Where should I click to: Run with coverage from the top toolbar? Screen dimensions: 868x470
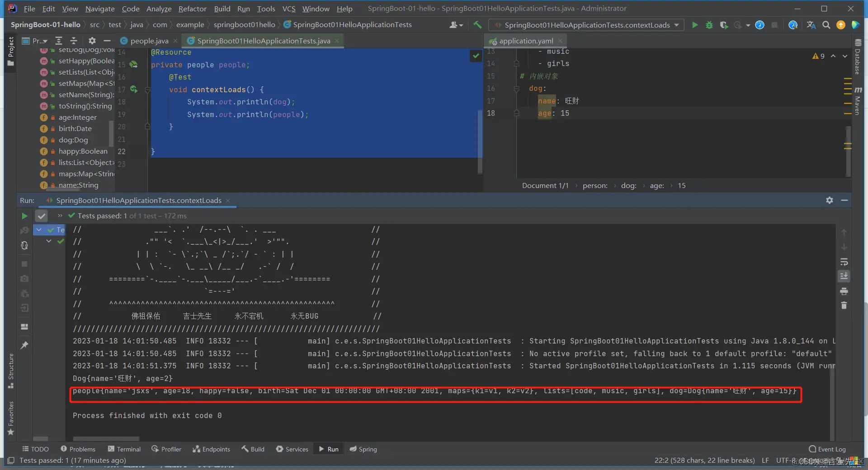point(724,25)
